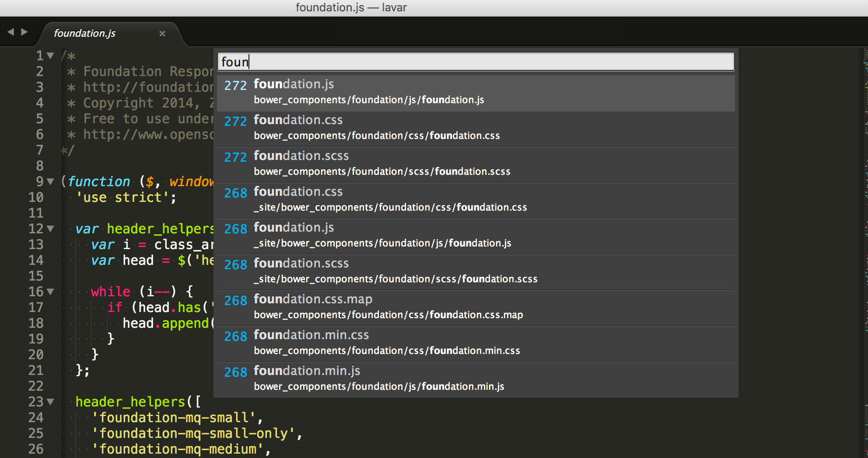Click the 'foundation-mq-small' string on line 24
Viewport: 868px width, 458px height.
(x=174, y=418)
